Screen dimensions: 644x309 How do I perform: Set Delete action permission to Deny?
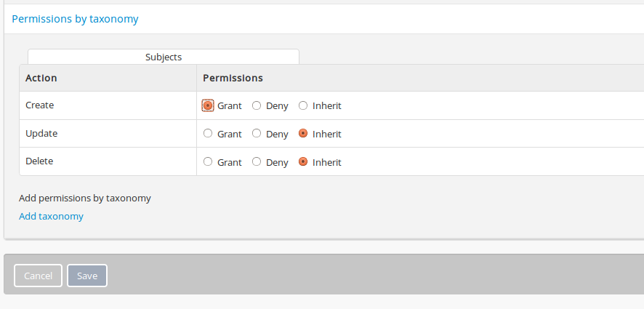click(x=257, y=162)
